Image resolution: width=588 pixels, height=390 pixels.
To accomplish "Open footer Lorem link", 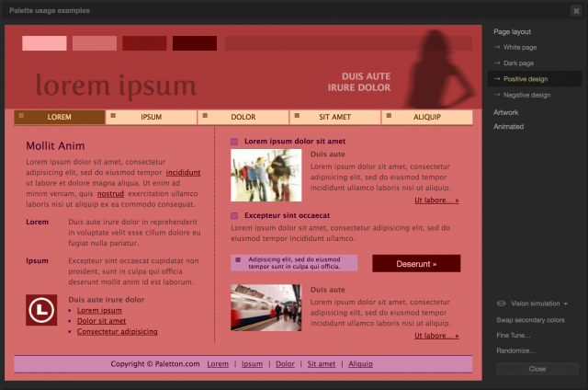I will click(x=218, y=363).
